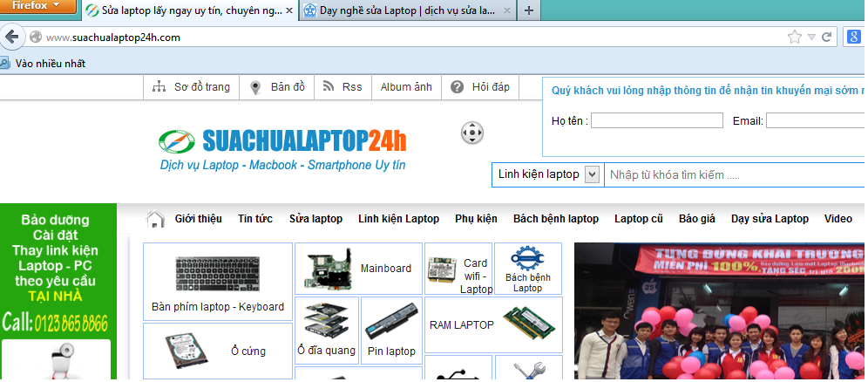Open the Mainboard category link

pos(386,269)
